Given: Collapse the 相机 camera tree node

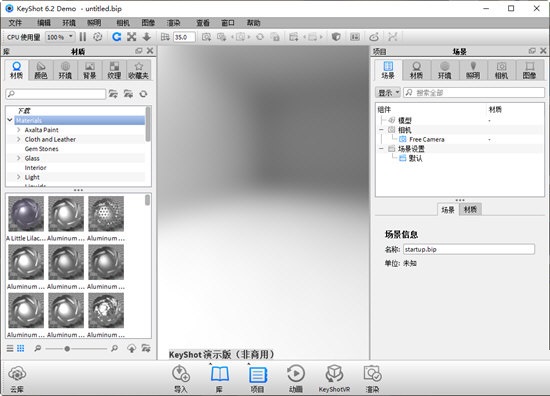Looking at the screenshot, I should [381, 130].
